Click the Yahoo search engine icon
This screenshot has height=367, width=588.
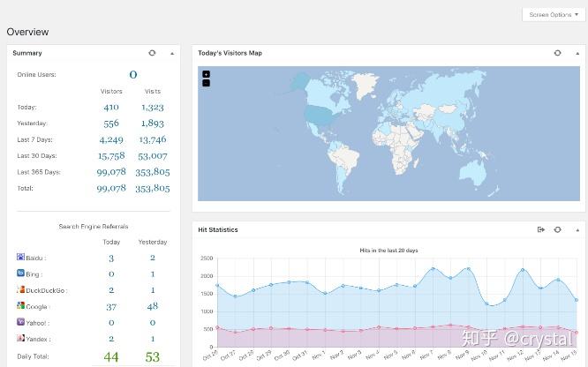20,321
